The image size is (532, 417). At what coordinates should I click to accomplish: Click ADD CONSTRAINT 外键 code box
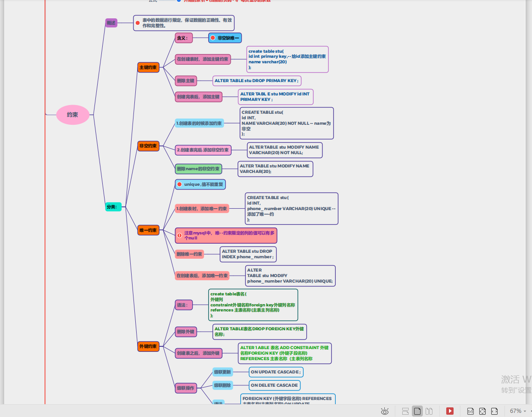pos(285,353)
